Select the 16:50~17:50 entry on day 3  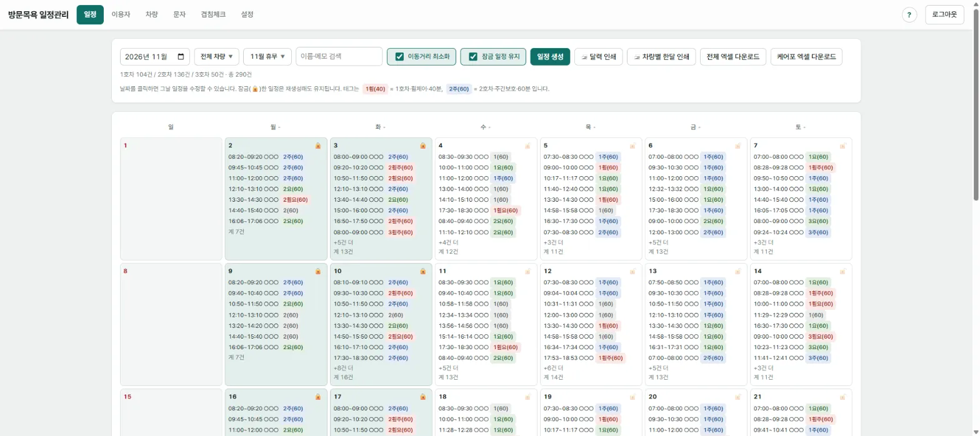pyautogui.click(x=374, y=221)
